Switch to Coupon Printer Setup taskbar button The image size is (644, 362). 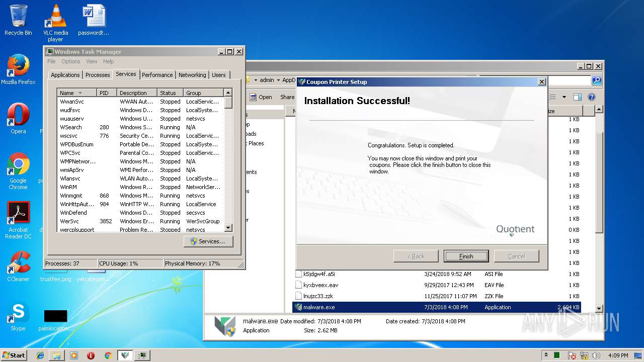[125, 355]
